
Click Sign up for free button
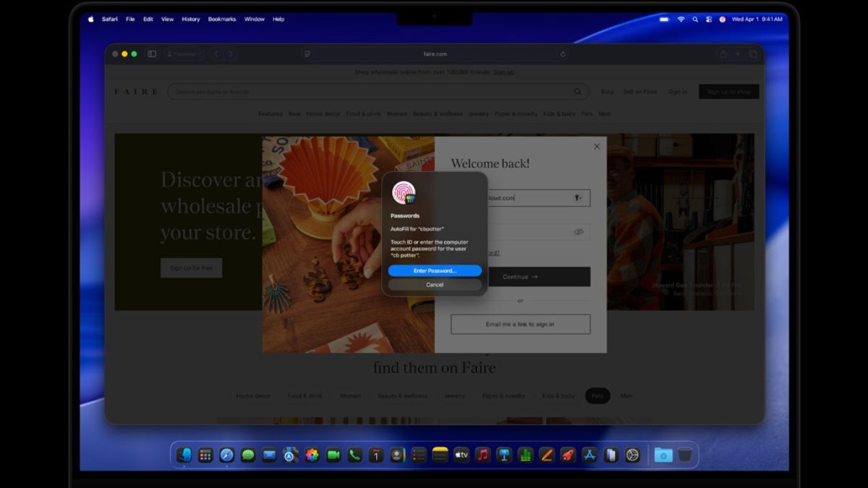pos(191,268)
